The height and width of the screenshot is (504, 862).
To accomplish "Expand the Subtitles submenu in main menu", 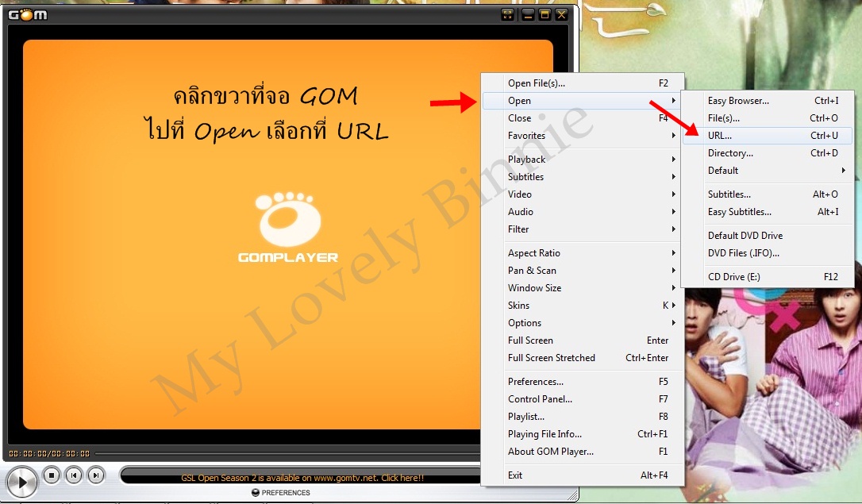I will click(x=583, y=177).
